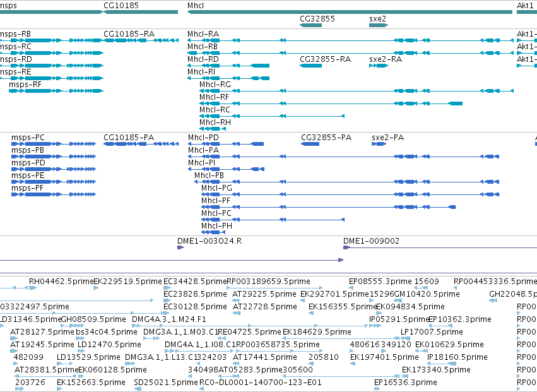Click protein msps-PB label
The height and width of the screenshot is (392, 537).
tap(27, 150)
